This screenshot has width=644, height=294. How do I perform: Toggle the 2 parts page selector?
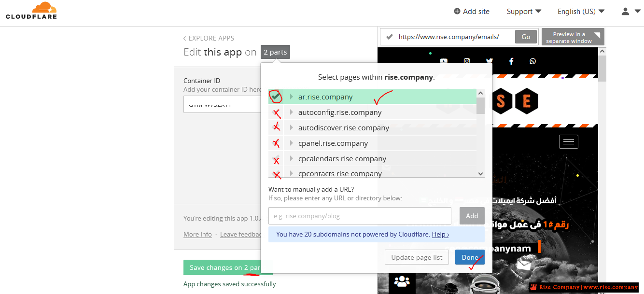coord(275,52)
